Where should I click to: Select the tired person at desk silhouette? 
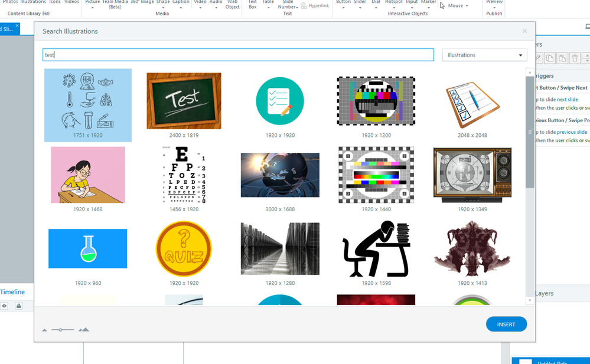click(376, 248)
